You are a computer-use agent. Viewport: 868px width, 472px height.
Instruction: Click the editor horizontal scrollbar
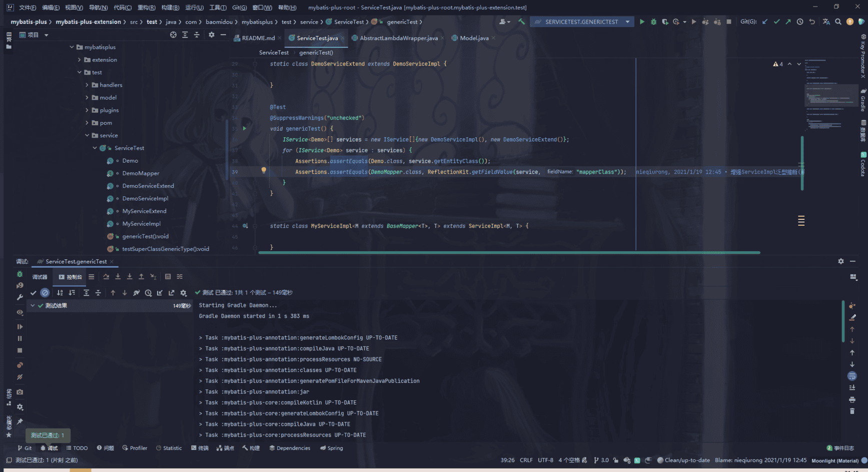(509, 253)
